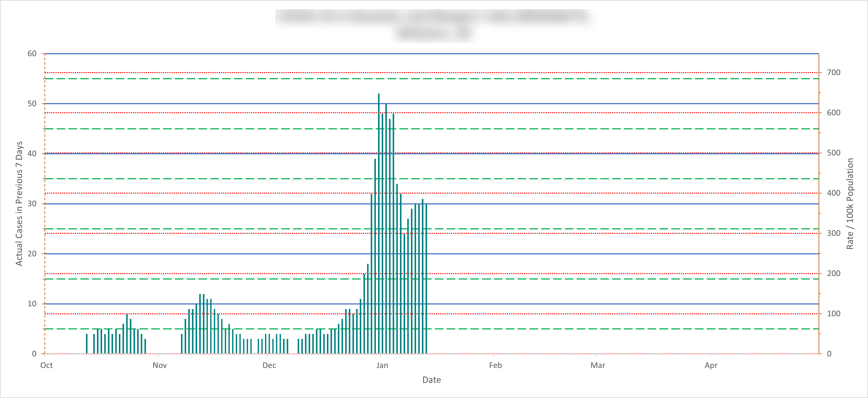Select the 'Rate / 100k Population' axis title
868x398 pixels.
click(x=850, y=203)
